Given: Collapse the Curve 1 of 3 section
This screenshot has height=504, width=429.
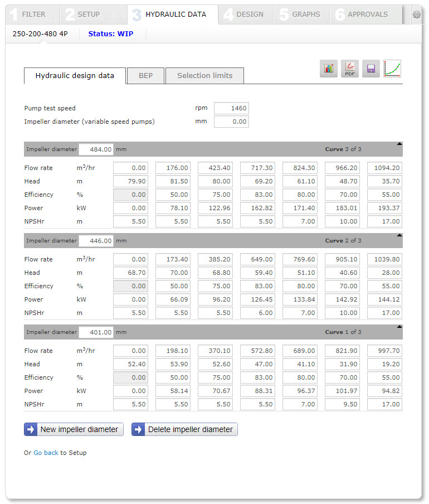Looking at the screenshot, I should point(399,327).
